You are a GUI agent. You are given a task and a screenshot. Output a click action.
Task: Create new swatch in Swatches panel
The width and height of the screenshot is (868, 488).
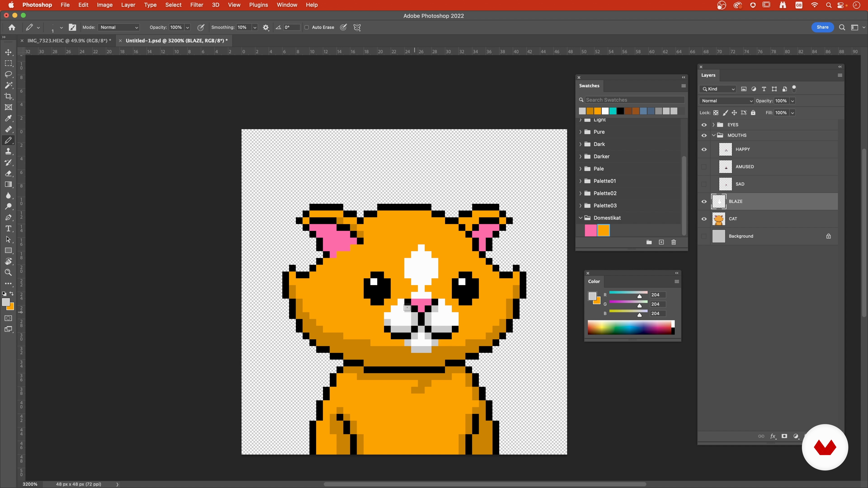pyautogui.click(x=661, y=242)
